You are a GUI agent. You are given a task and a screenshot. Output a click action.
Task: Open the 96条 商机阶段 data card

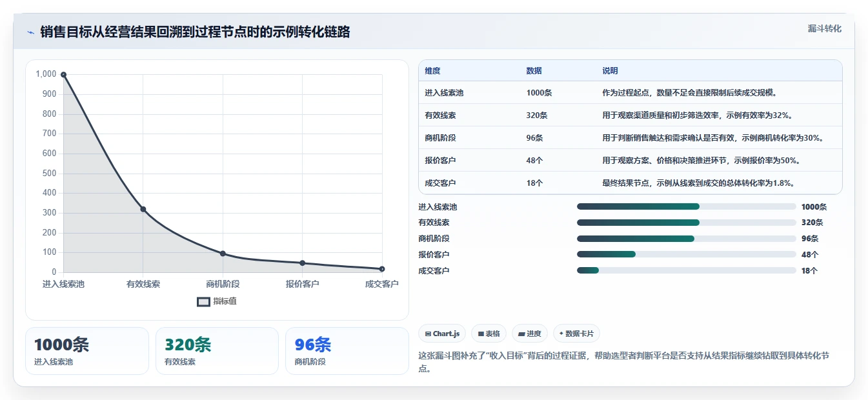(x=347, y=351)
